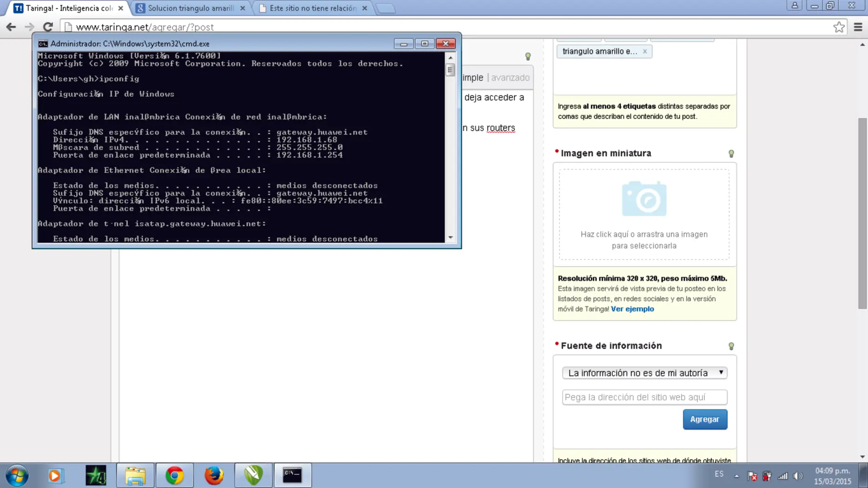Screen dimensions: 868x488
Task: Open the Chrome user profile icon
Action: [795, 6]
